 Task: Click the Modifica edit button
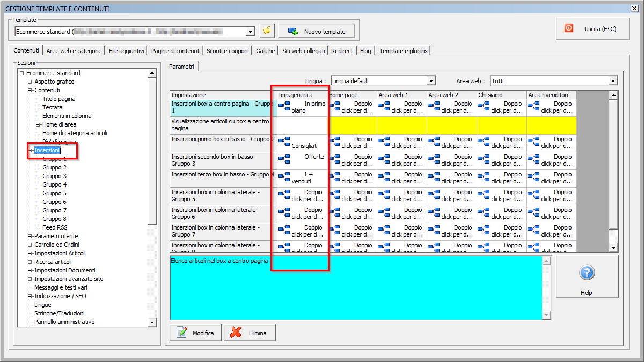[x=195, y=333]
